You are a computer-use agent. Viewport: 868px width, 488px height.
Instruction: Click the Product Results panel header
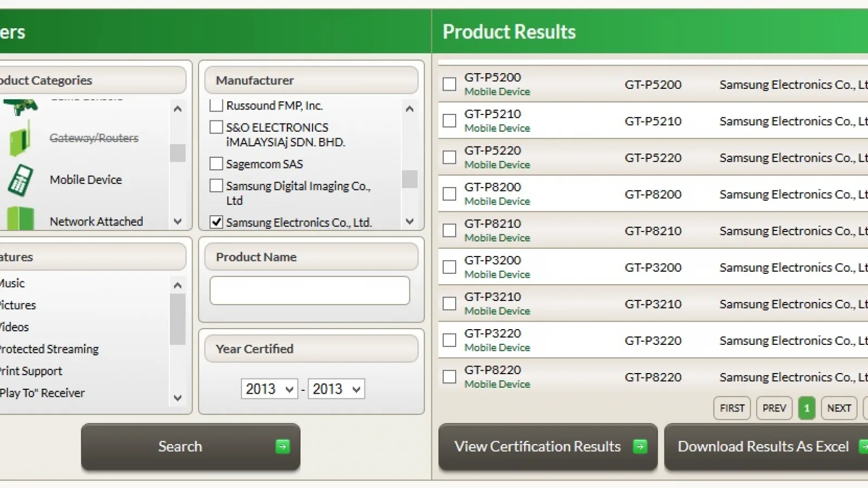coord(650,31)
